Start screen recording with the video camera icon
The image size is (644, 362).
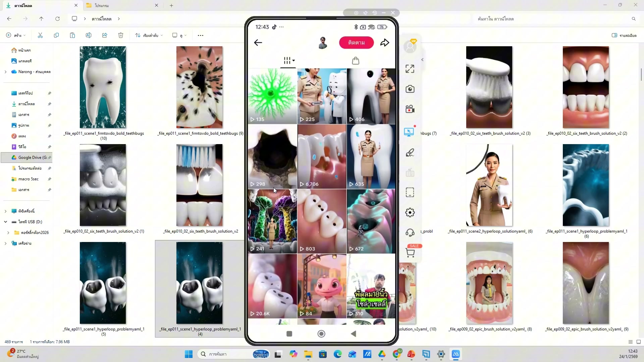coord(410,109)
